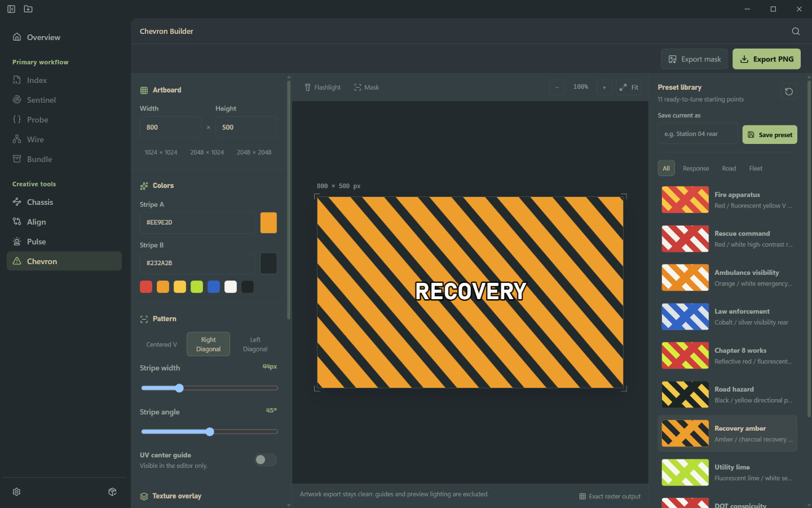Toggle Flashlight preview mode
The image size is (812, 508).
(323, 87)
